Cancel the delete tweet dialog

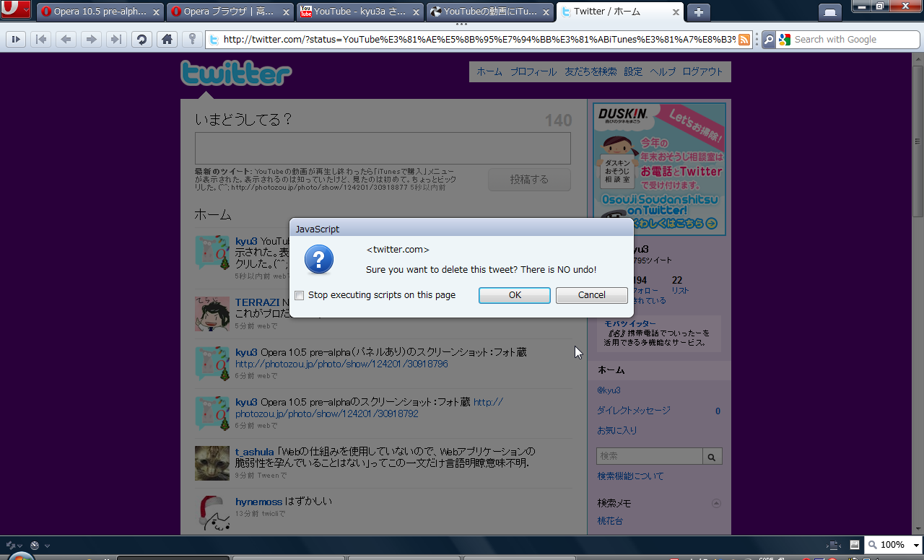click(x=592, y=295)
